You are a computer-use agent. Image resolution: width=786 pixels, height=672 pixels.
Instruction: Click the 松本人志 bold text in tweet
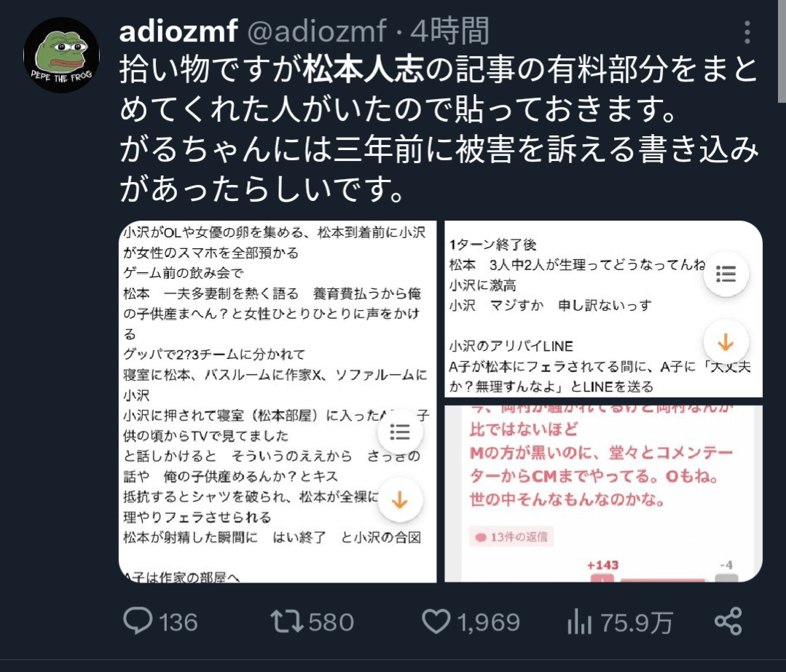point(363,70)
